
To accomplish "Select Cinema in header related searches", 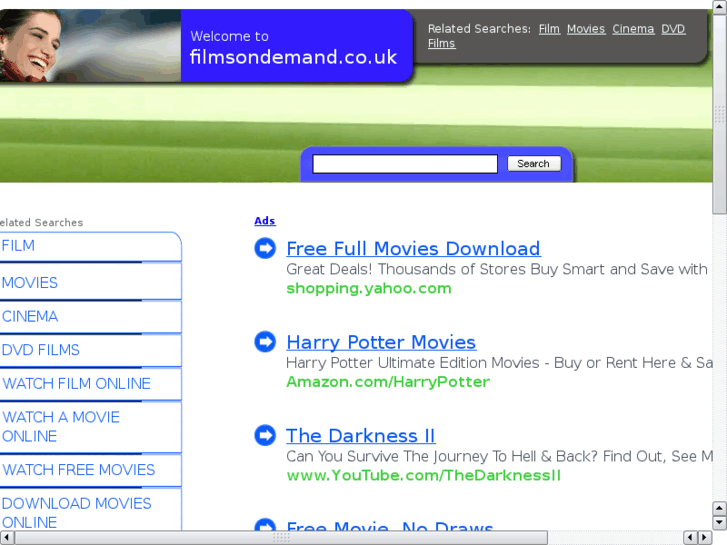I will [633, 29].
